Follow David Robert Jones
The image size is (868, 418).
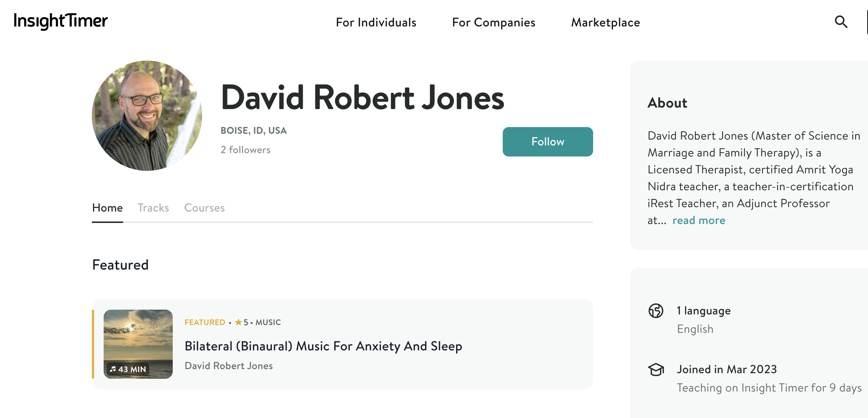coord(548,142)
